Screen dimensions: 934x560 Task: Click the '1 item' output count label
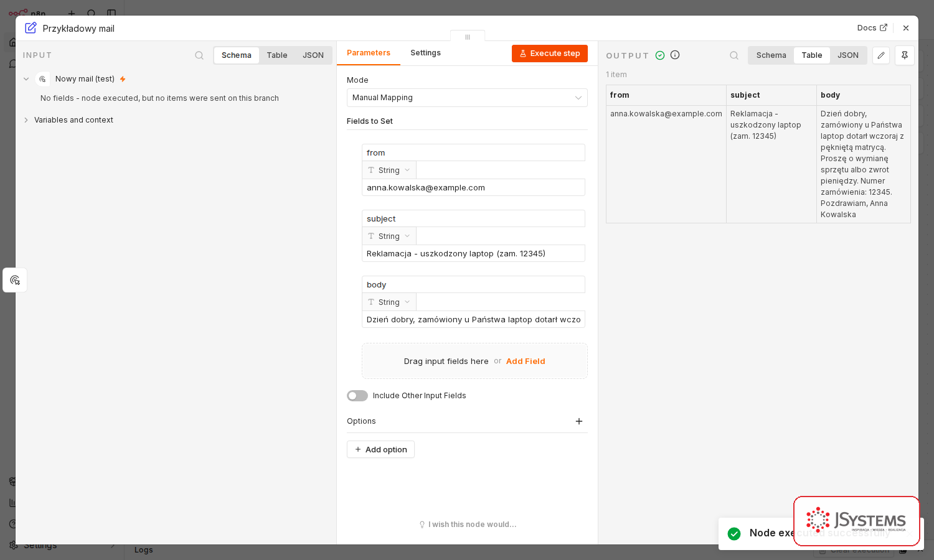coord(616,75)
